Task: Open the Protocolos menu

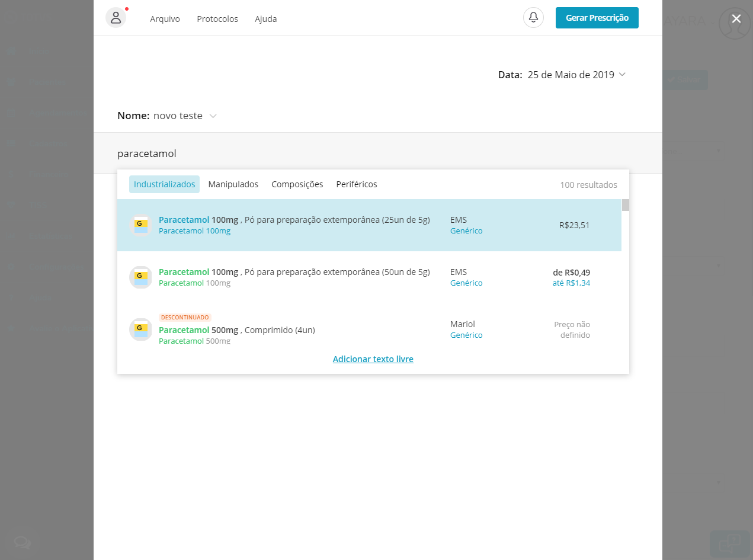Action: click(x=217, y=19)
